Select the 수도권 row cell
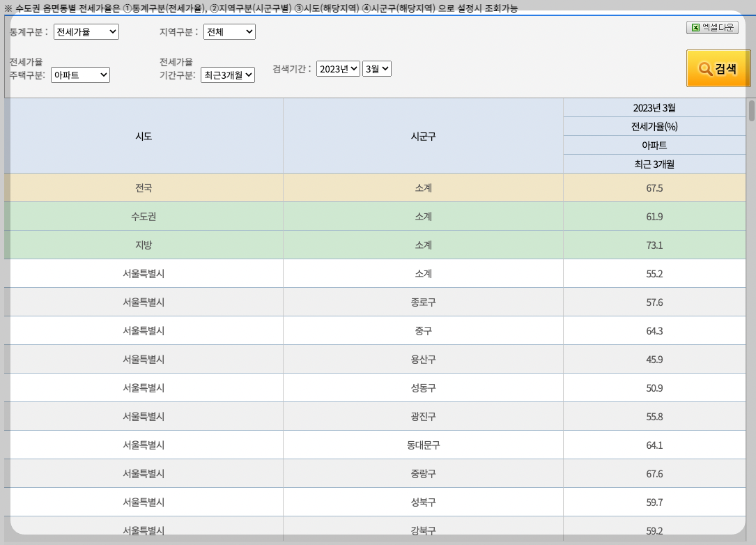Viewport: 756px width, 545px height. pos(144,216)
